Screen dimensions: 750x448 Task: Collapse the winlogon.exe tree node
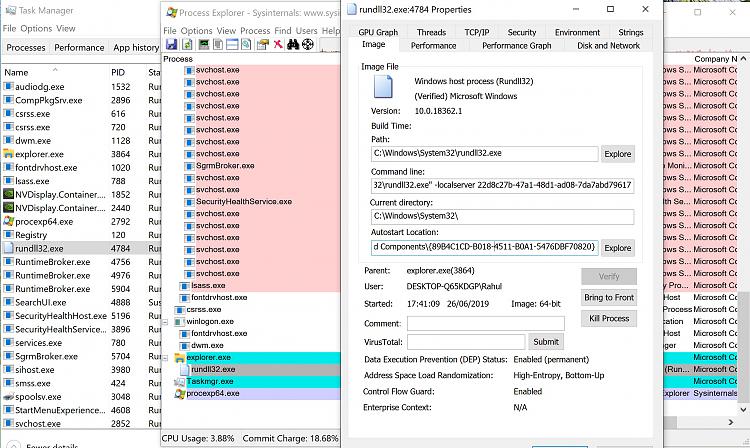pos(165,322)
